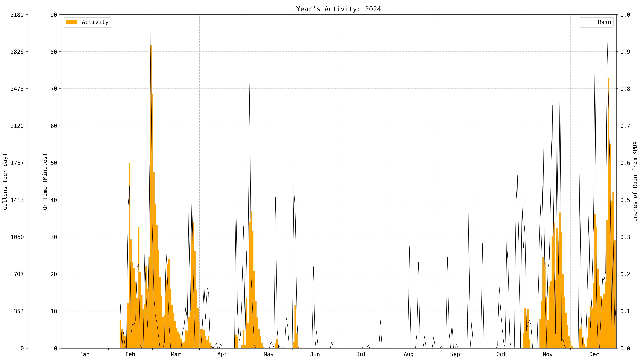
Task: Click the Jun month label on x-axis
Action: point(315,354)
